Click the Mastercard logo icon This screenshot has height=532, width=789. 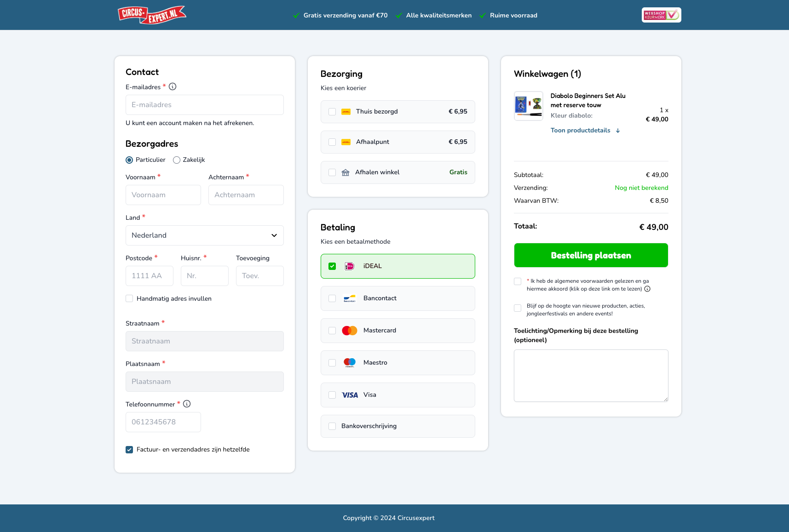coord(349,331)
